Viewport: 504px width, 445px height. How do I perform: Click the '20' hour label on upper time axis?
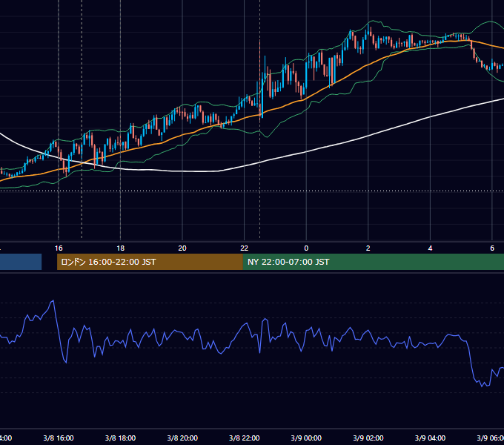click(182, 248)
